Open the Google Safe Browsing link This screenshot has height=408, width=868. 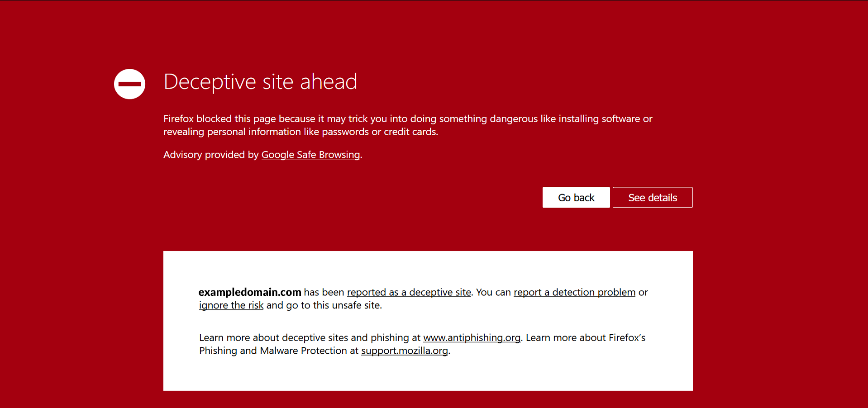[x=310, y=155]
